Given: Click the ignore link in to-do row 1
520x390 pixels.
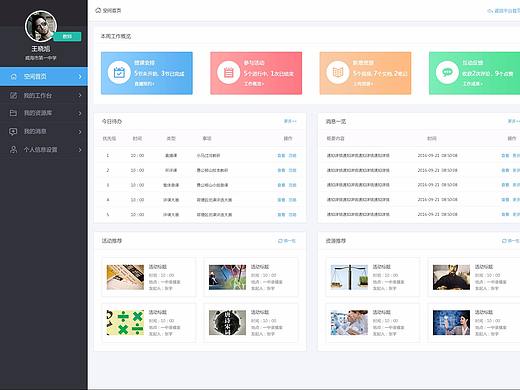Looking at the screenshot, I should tap(292, 156).
